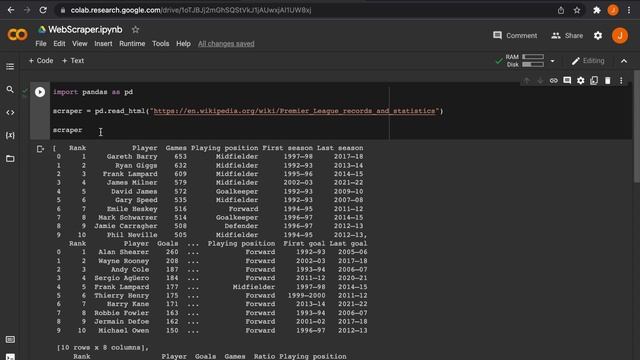This screenshot has width=640, height=360.
Task: Click '[10 rows x 8 columns]' text
Action: click(x=103, y=348)
